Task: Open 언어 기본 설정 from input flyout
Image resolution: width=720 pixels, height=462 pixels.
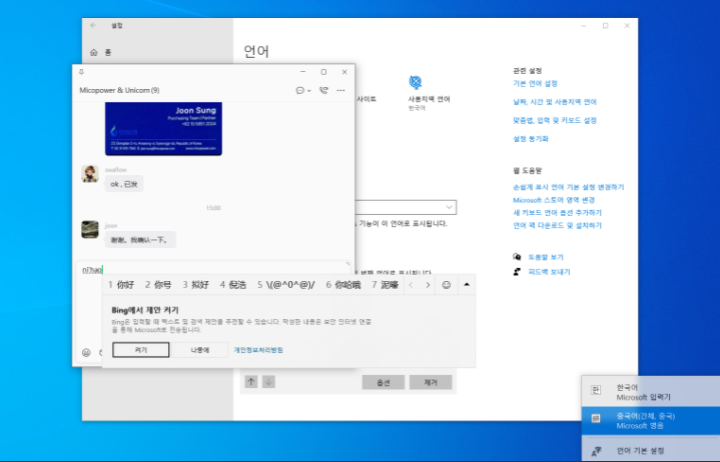Action: point(651,451)
